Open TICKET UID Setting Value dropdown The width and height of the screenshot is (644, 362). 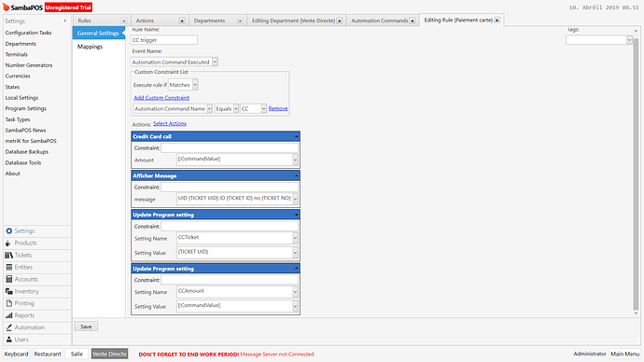(x=295, y=253)
